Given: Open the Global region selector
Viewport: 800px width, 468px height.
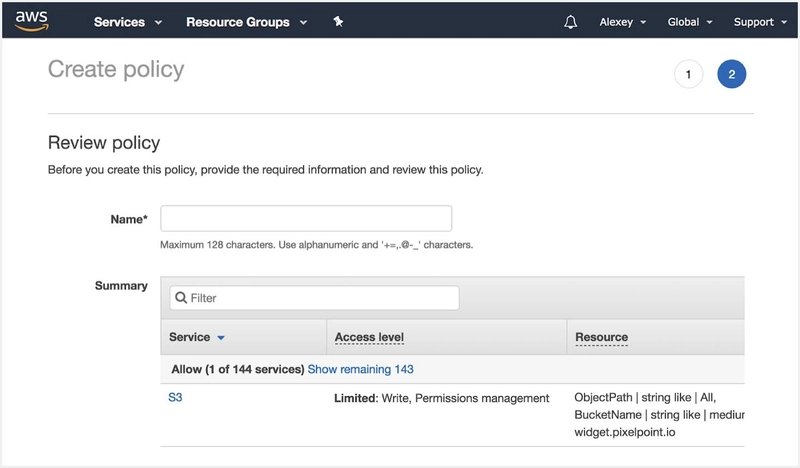Looking at the screenshot, I should 690,22.
